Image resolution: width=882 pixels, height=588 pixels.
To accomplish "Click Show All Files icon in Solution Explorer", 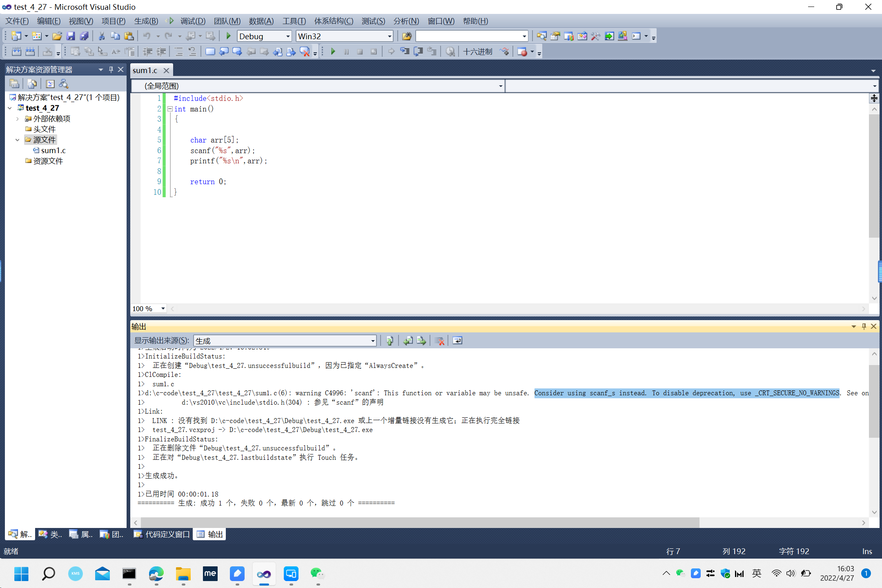I will pyautogui.click(x=32, y=84).
